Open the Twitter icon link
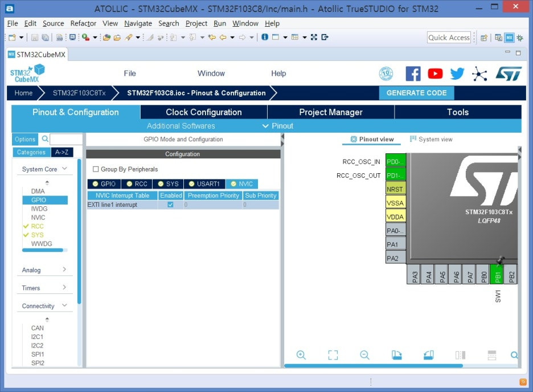Screen dimensions: 533x392 [457, 73]
